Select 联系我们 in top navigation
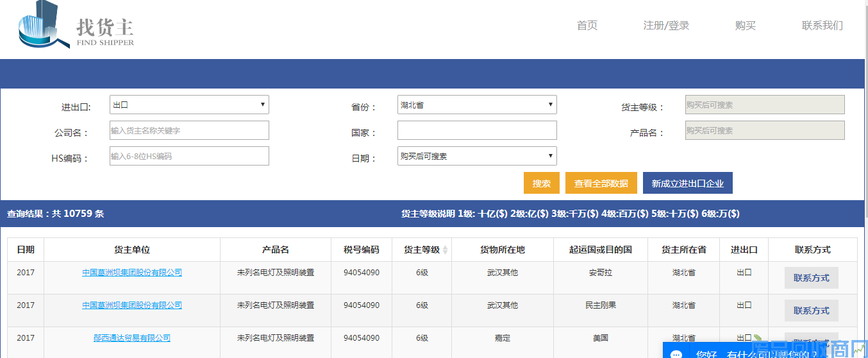 tap(822, 26)
